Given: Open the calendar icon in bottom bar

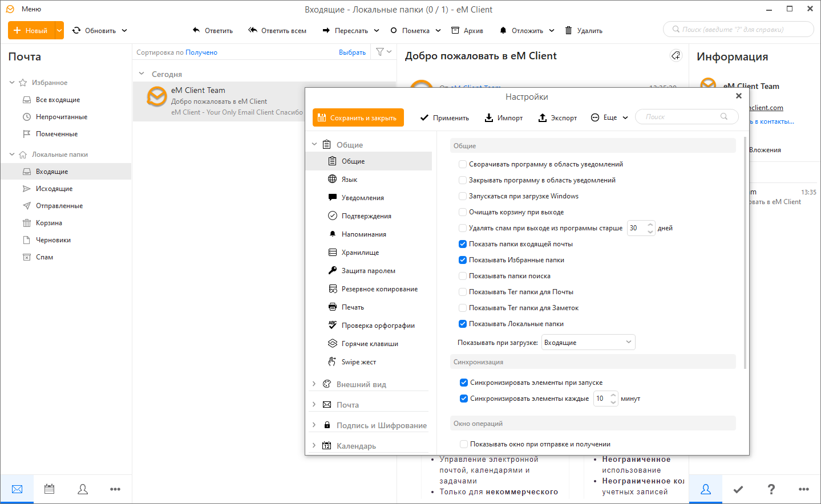Looking at the screenshot, I should 50,489.
